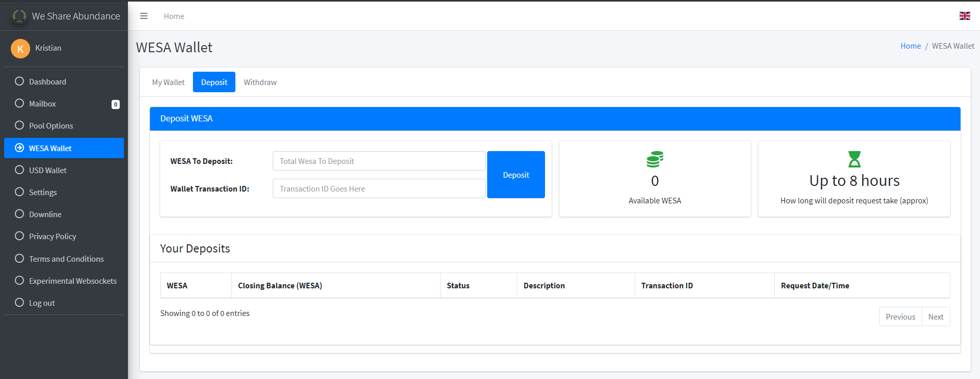Click the circle icon beside Log out
980x379 pixels.
click(x=19, y=302)
